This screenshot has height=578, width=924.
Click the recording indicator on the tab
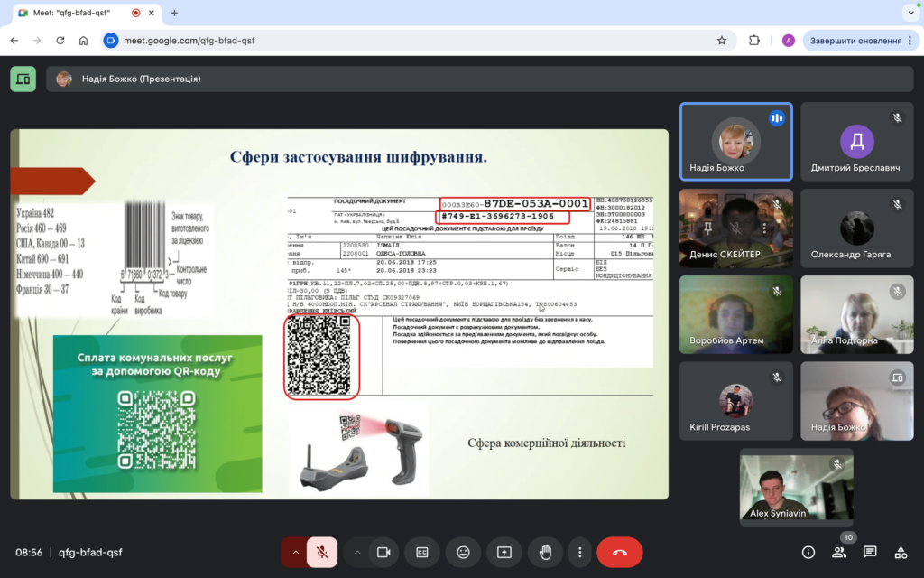(136, 13)
